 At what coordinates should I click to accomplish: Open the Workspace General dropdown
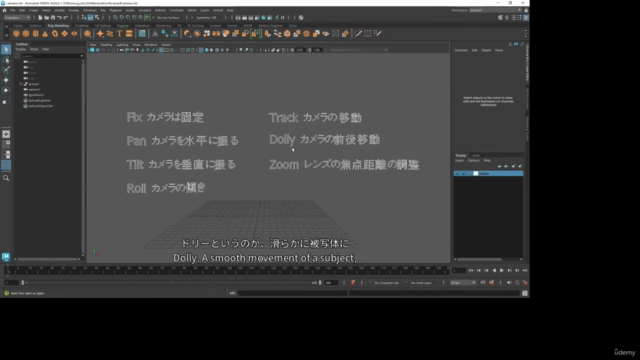tap(495, 10)
